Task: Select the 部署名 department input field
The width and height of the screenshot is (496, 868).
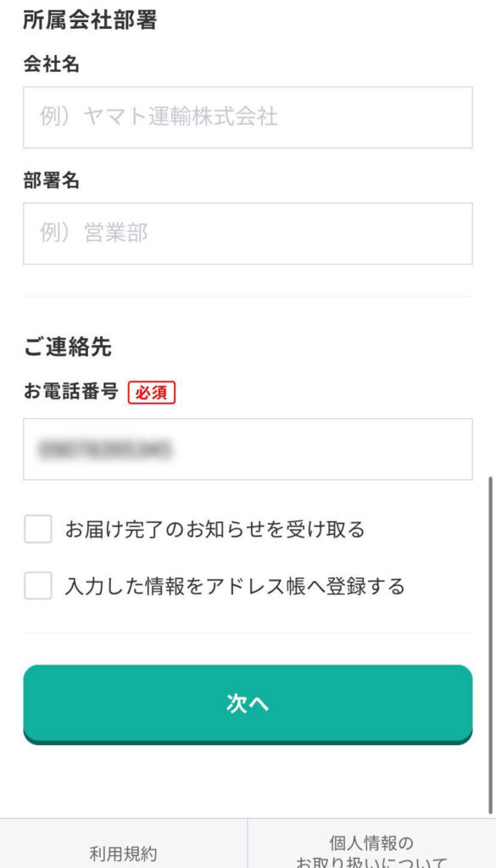Action: (x=248, y=233)
